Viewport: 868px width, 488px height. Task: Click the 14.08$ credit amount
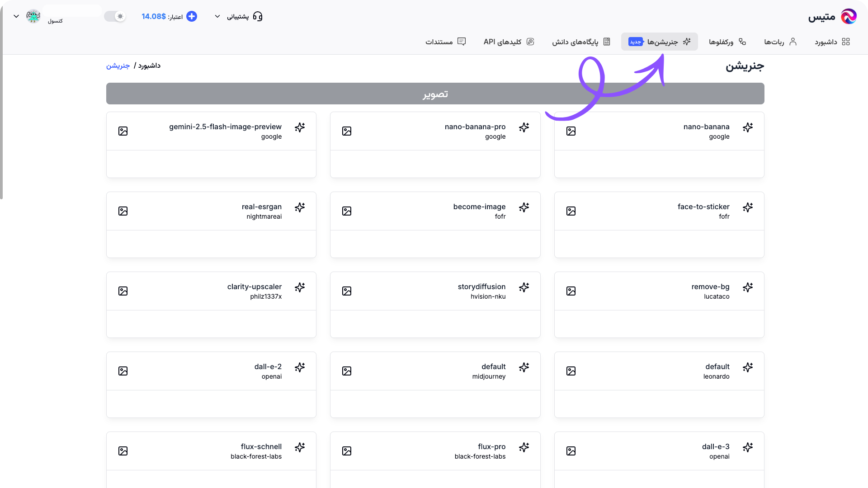(154, 16)
